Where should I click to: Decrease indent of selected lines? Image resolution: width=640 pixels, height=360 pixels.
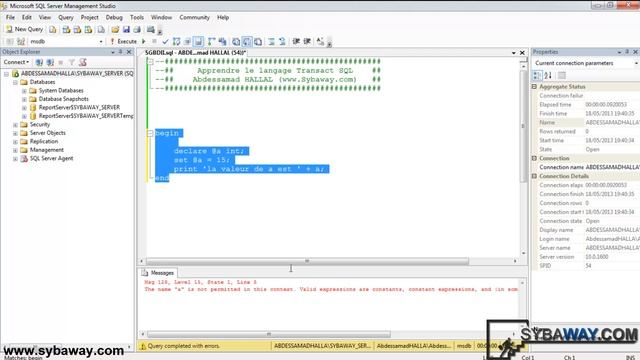pyautogui.click(x=296, y=41)
